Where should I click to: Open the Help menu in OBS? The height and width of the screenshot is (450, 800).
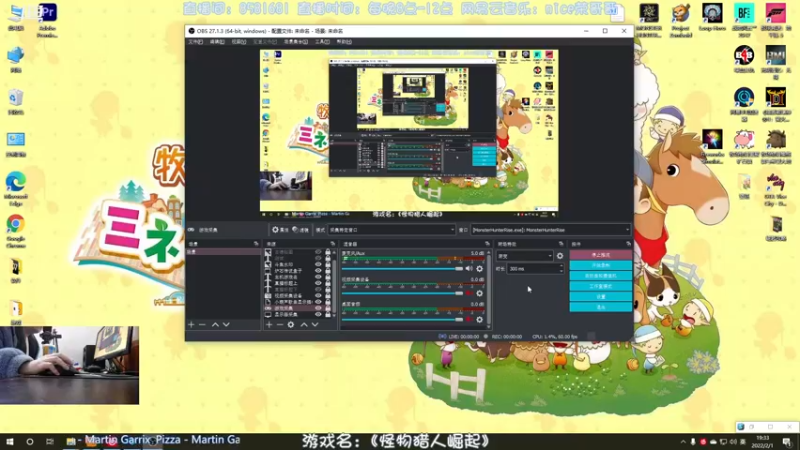[344, 42]
